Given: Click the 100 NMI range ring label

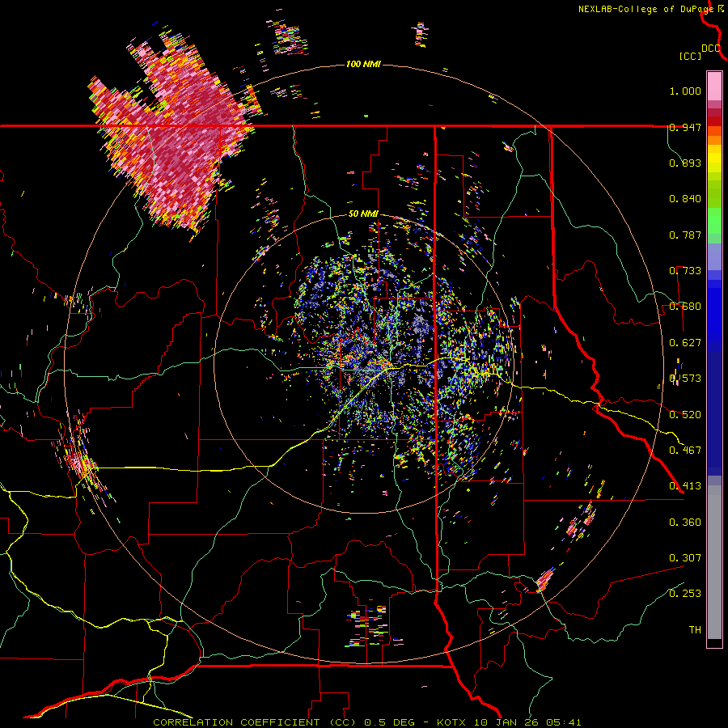Looking at the screenshot, I should pos(363,64).
